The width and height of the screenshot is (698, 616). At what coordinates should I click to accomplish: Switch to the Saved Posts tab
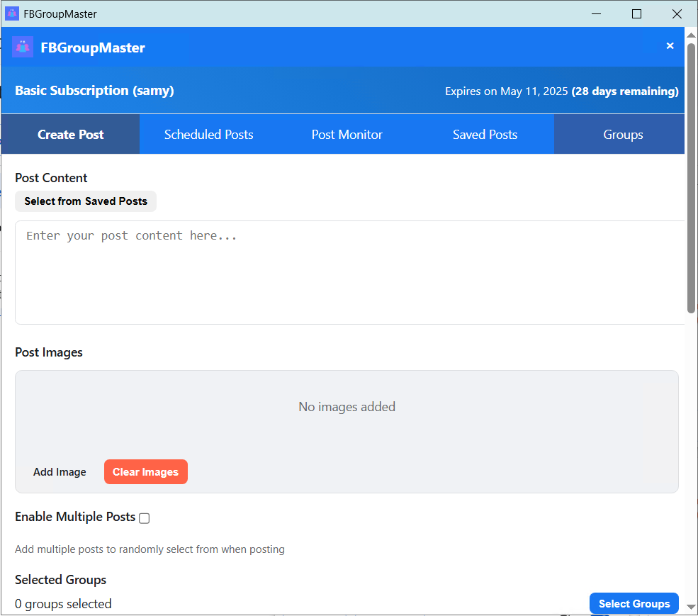[x=485, y=134]
